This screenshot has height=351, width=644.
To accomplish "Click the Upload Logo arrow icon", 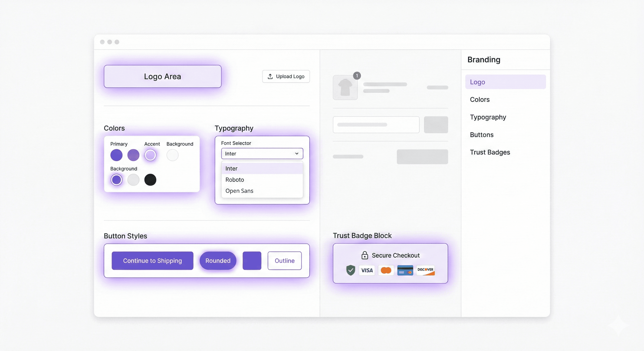I will click(x=270, y=77).
